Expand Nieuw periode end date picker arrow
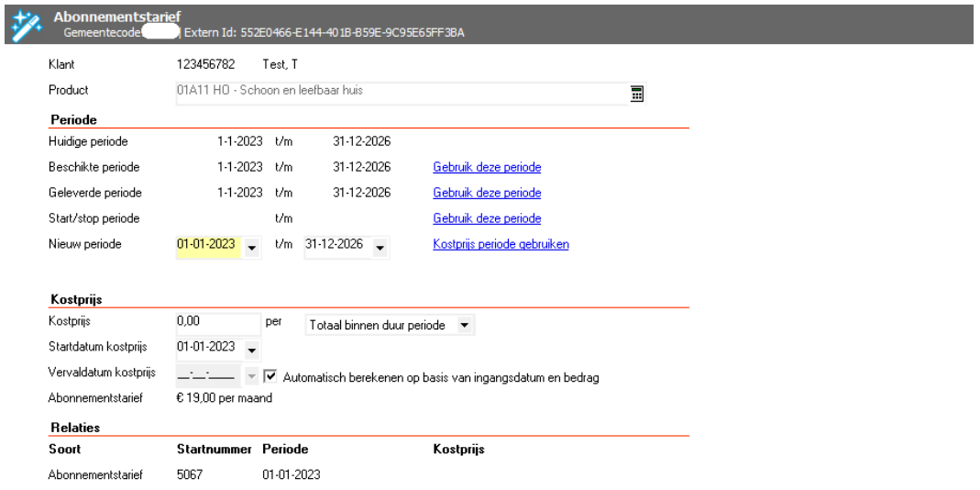The image size is (980, 490). [x=380, y=246]
